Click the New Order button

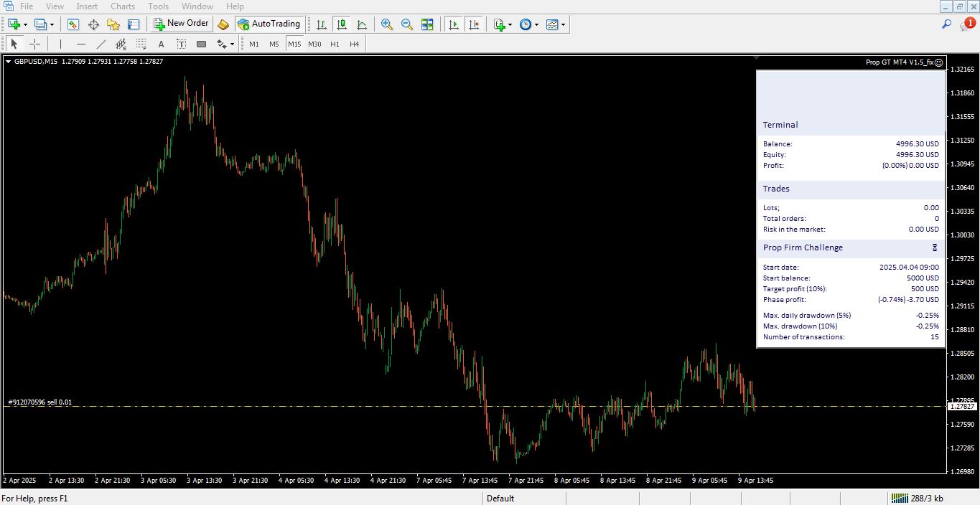coord(182,24)
